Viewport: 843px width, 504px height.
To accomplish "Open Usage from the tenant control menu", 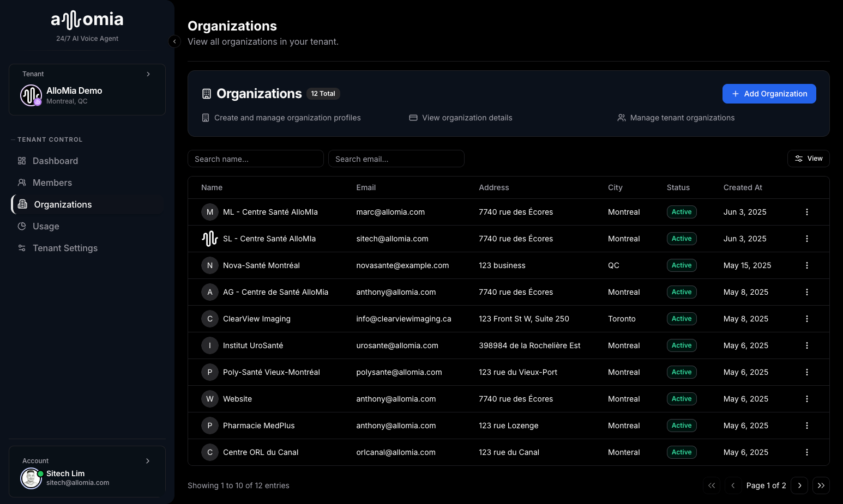I will coord(46,226).
